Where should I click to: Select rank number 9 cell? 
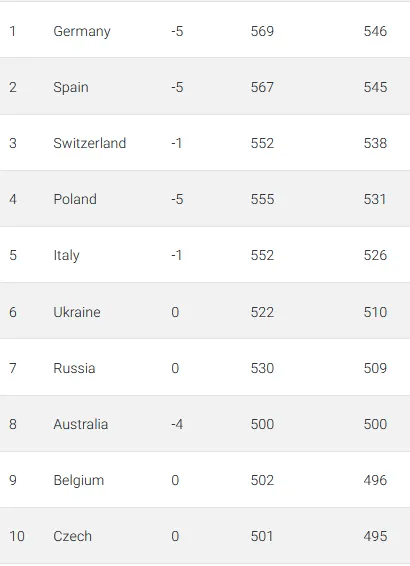13,480
